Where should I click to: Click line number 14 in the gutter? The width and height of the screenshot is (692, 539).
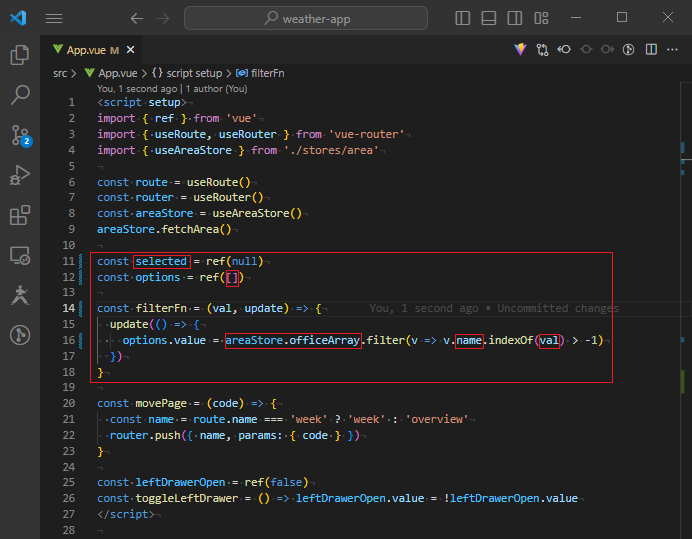tap(68, 308)
